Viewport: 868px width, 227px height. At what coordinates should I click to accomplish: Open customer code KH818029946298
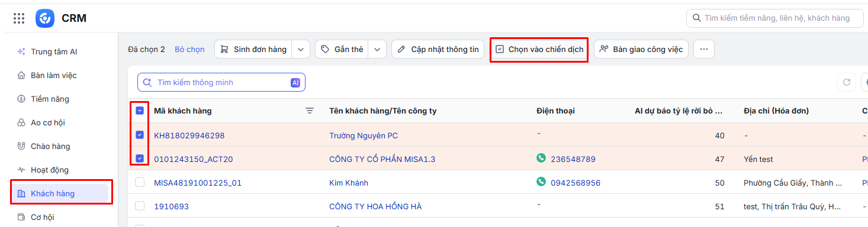pyautogui.click(x=189, y=135)
